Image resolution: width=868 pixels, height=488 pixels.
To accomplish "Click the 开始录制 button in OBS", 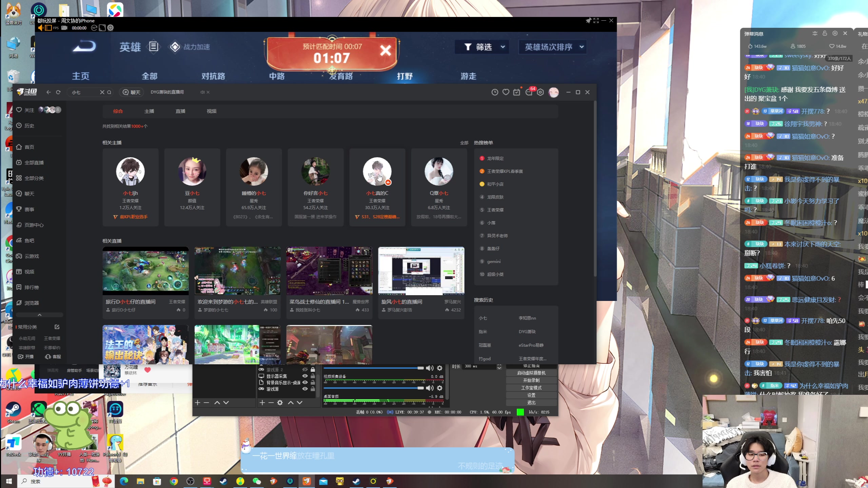I will 531,380.
